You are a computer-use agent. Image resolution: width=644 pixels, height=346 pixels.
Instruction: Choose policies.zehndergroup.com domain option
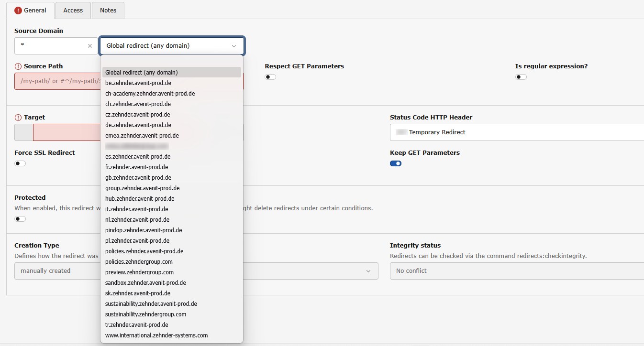pyautogui.click(x=139, y=261)
